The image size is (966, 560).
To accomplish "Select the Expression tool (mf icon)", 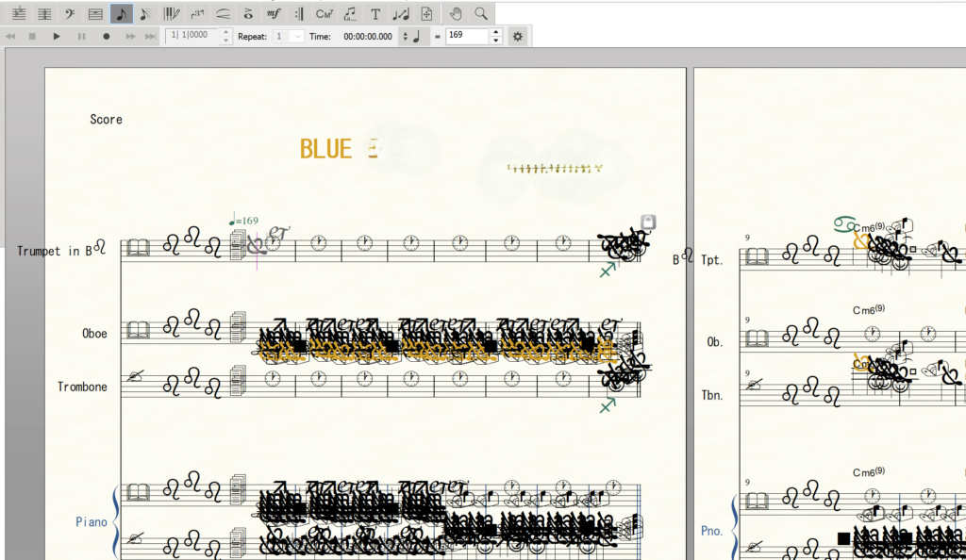I will pyautogui.click(x=273, y=13).
